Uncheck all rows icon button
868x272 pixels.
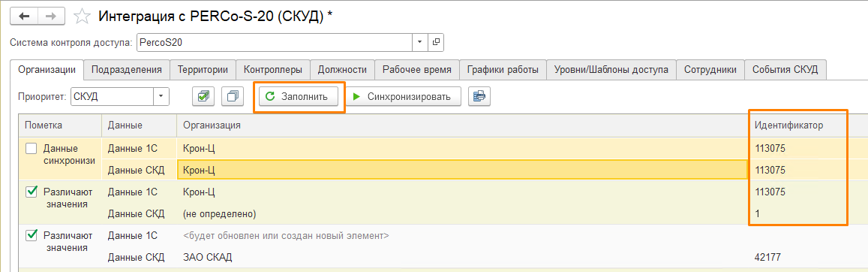[x=233, y=96]
